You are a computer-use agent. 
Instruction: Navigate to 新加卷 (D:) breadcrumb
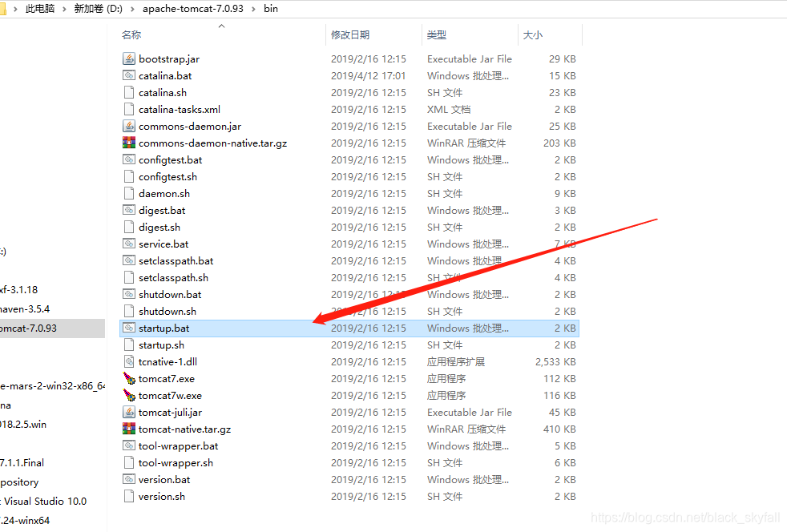[98, 9]
